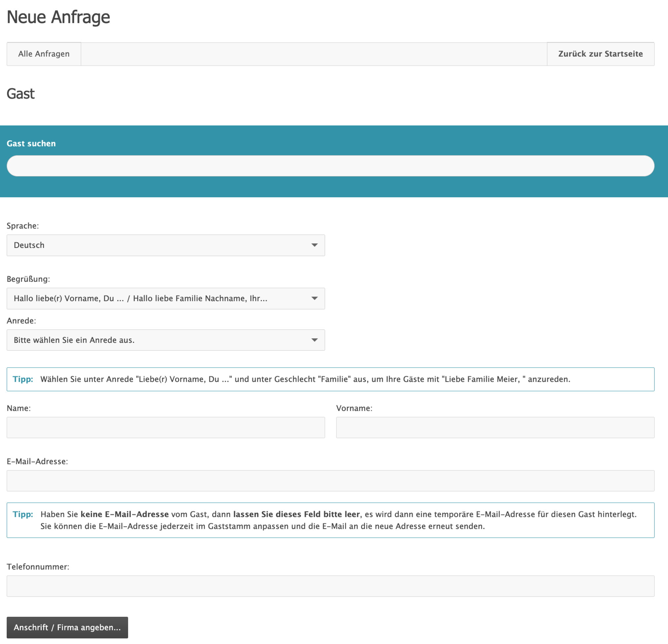This screenshot has height=644, width=668.
Task: Click the E-Mail tip information box
Action: (x=330, y=520)
